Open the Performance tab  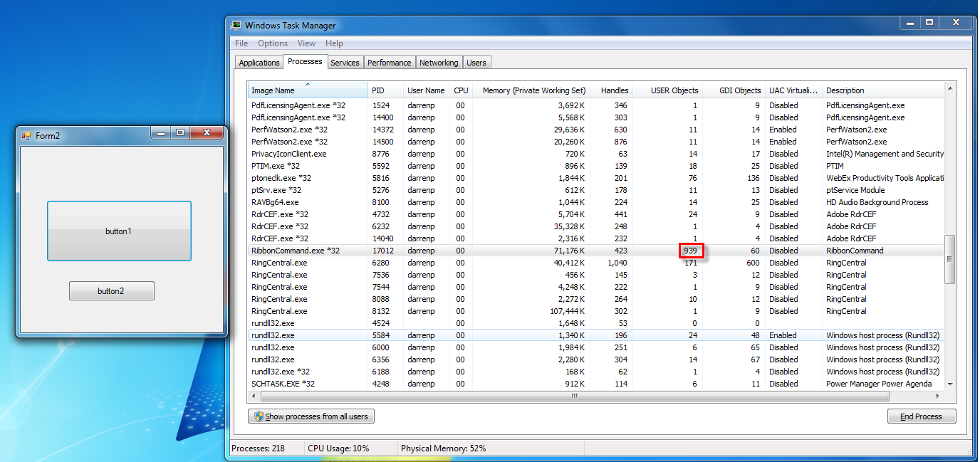(x=389, y=63)
